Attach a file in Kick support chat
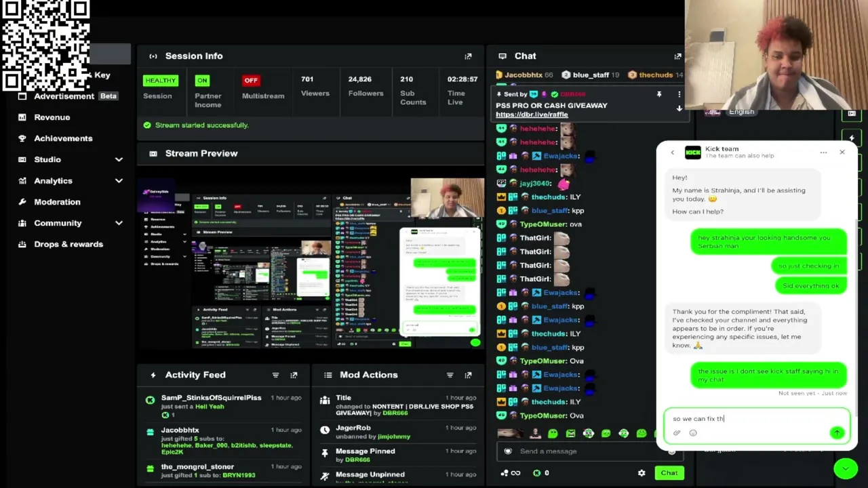This screenshot has width=868, height=488. click(677, 433)
